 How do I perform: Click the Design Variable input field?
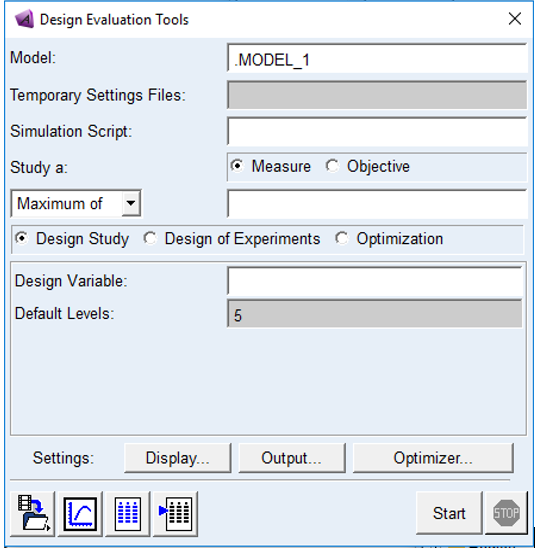coord(375,281)
